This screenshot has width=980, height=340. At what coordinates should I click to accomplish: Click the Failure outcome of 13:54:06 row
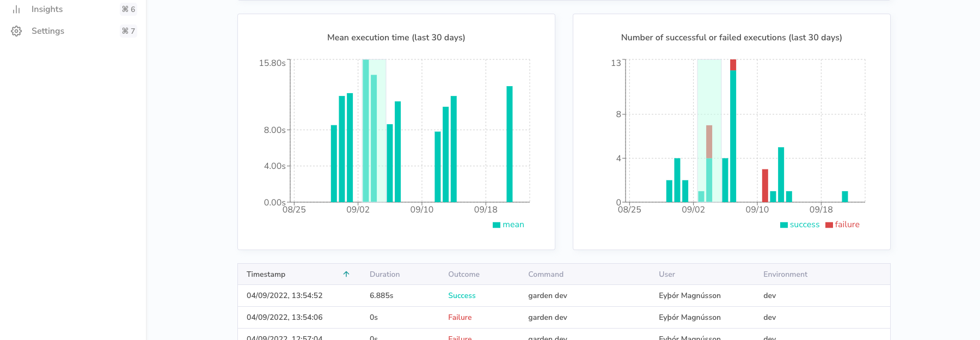pos(460,317)
